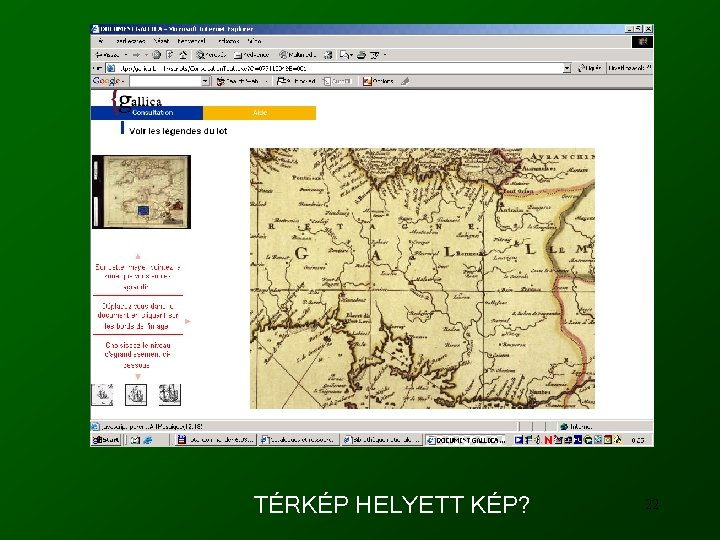Click the highlighter icon on Google toolbar
Screen dimensions: 720x540
pyautogui.click(x=405, y=81)
